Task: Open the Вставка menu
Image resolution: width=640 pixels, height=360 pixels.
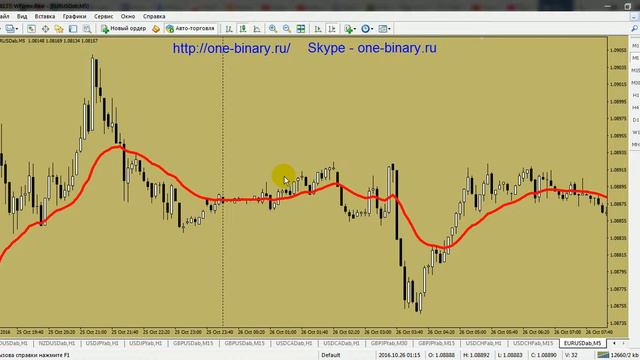Action: [45, 16]
